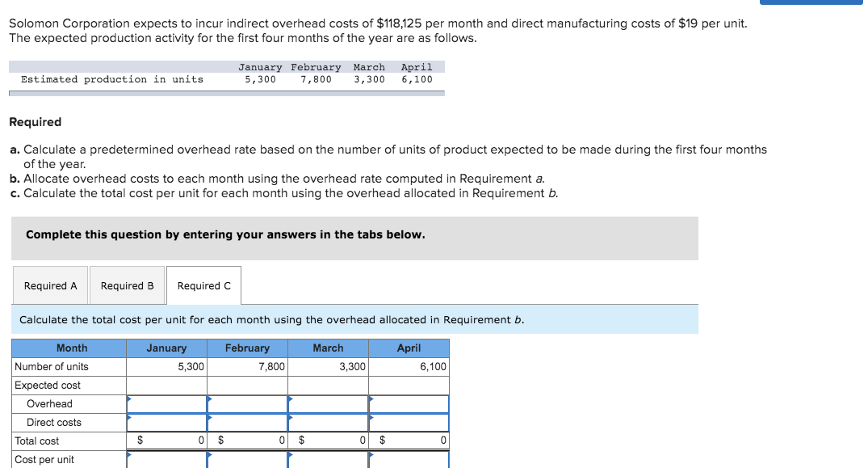Click the 5,300 units cell in answer table

tap(166, 367)
